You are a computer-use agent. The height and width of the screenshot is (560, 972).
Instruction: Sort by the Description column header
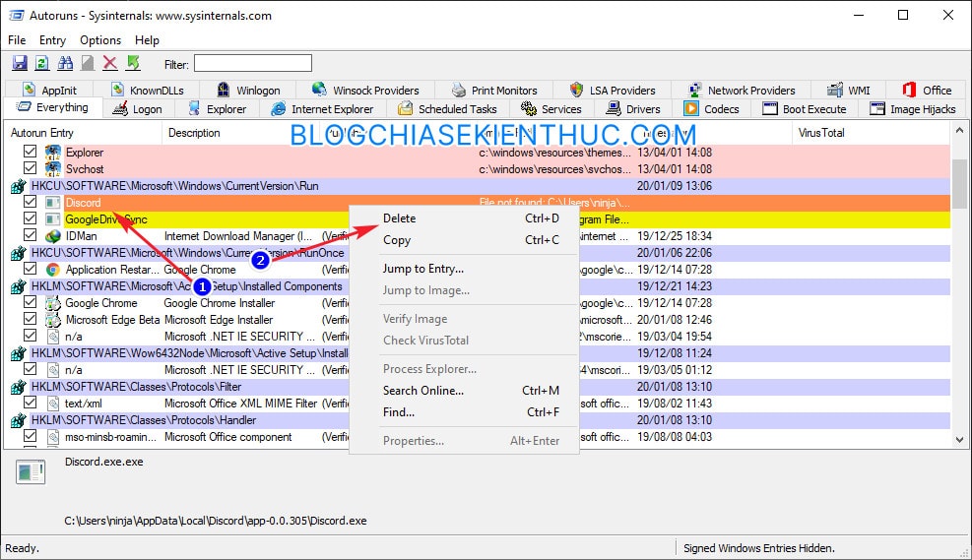241,133
